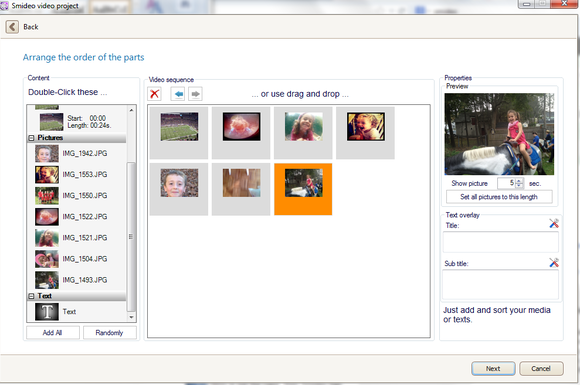Select the orange highlighted horse-ride thumbnail
Screen dimensions: 580x385
point(303,189)
